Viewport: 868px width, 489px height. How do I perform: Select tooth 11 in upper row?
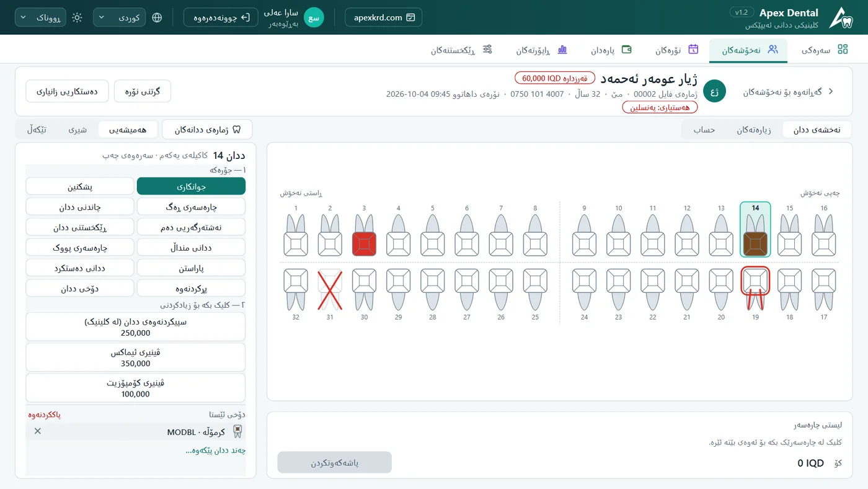point(652,235)
